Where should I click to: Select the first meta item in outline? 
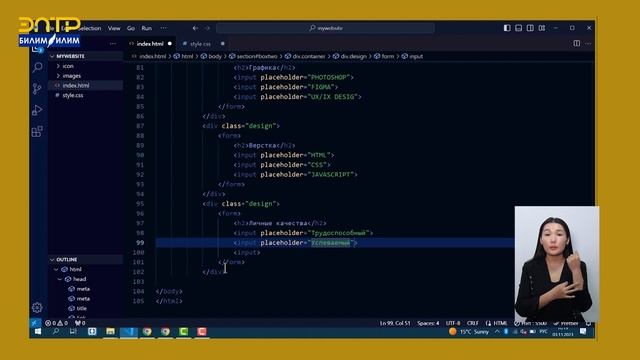(83, 289)
